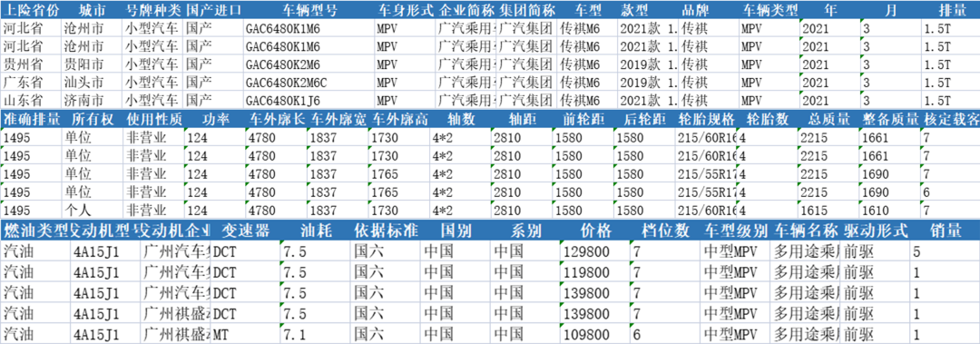Click sales cell with value 5
This screenshot has height=344, width=980.
click(945, 251)
